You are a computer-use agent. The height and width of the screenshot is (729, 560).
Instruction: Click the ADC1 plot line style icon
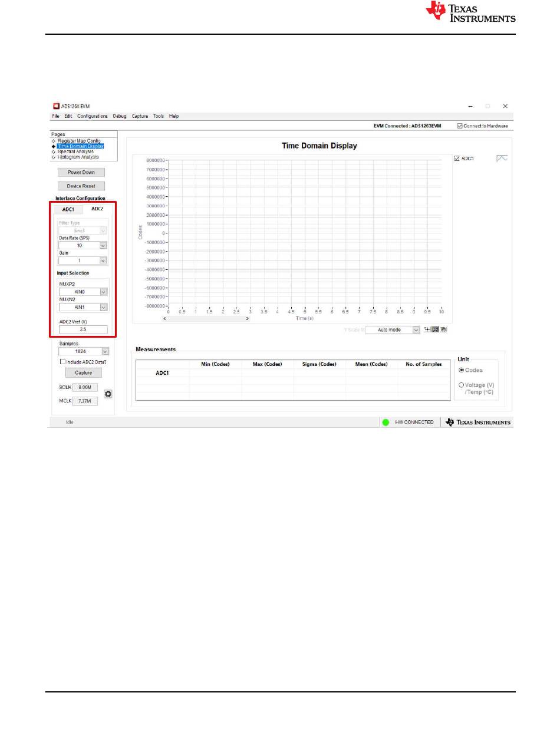click(x=502, y=159)
